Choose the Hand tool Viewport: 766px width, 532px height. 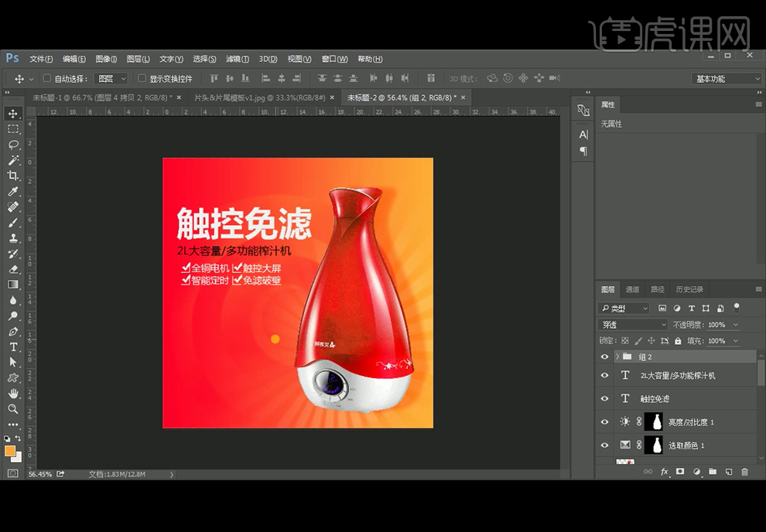(13, 393)
